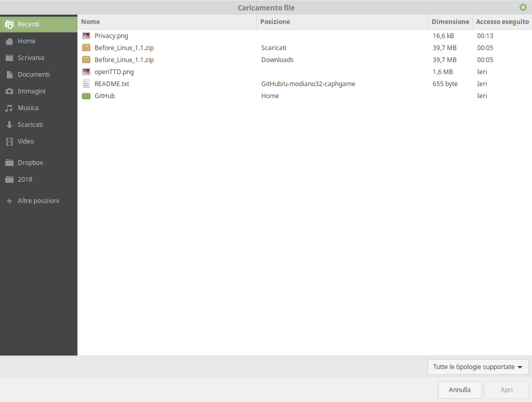The width and height of the screenshot is (532, 402).
Task: Select Before_Linux_1.1.zip located in Downloads
Action: [124, 60]
